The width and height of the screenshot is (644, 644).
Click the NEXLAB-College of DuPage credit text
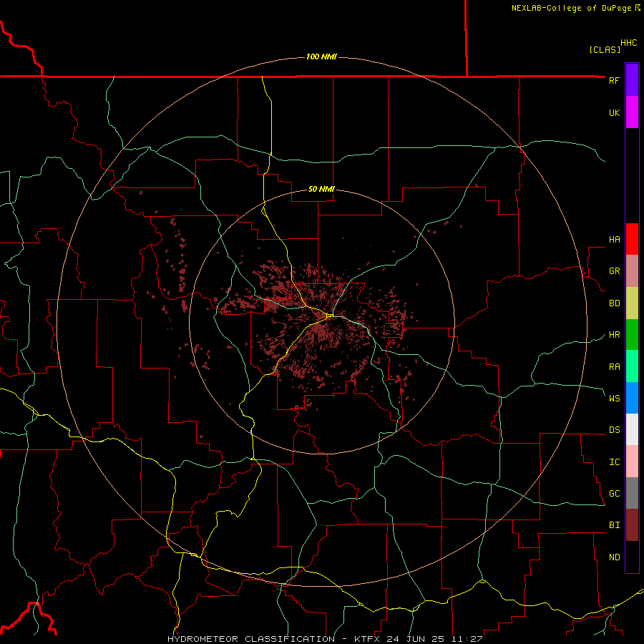(x=571, y=8)
